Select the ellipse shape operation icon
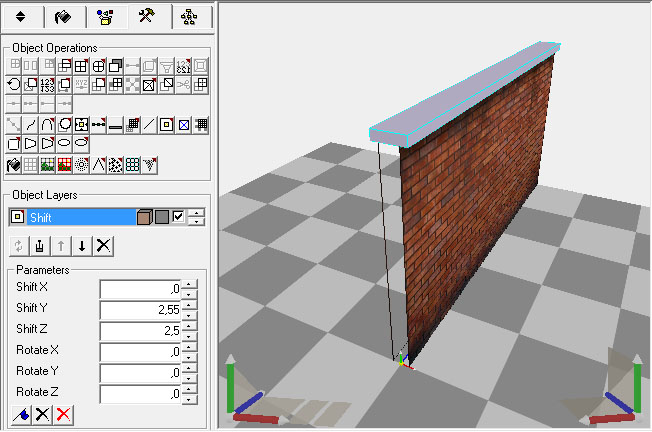The height and width of the screenshot is (432, 652). pos(65,144)
